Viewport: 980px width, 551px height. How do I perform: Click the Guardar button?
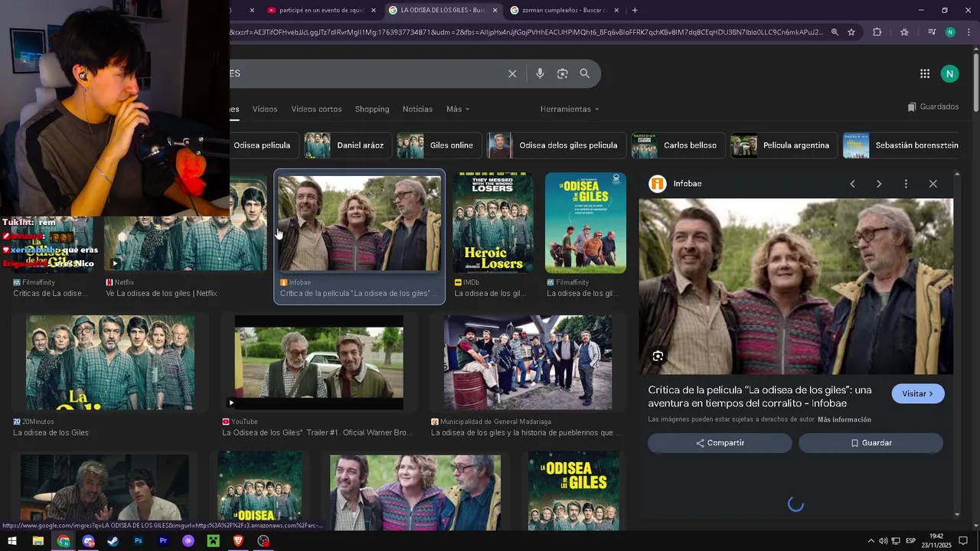871,443
